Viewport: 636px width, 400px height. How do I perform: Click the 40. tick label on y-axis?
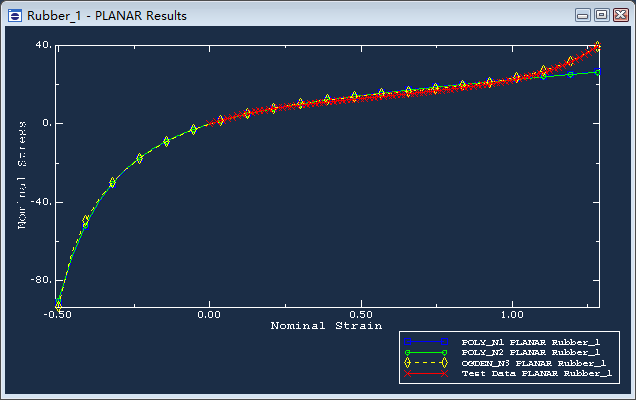[43, 45]
